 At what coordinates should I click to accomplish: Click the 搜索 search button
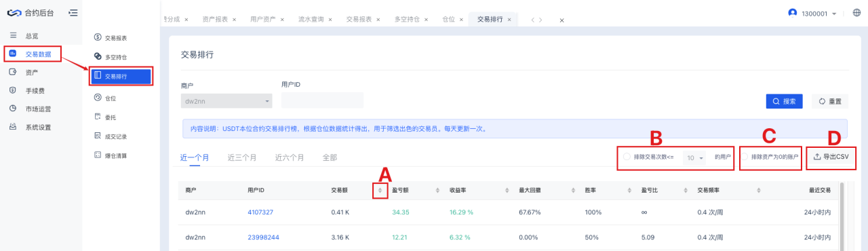(x=785, y=101)
